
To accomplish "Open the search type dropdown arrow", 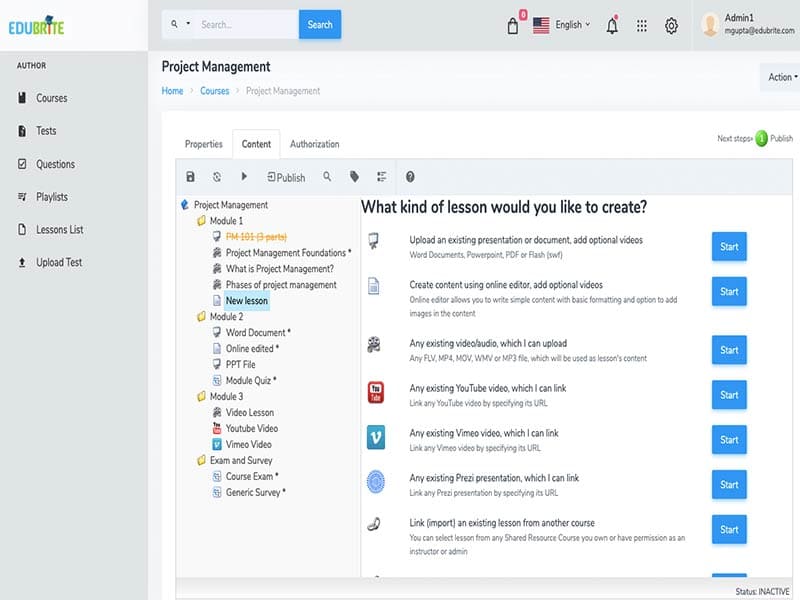I will tap(178, 24).
